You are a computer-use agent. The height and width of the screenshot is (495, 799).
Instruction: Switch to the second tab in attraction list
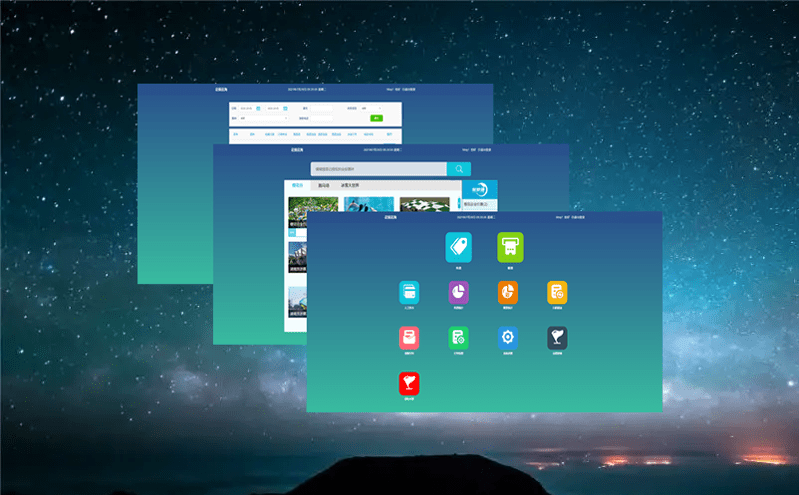(323, 185)
